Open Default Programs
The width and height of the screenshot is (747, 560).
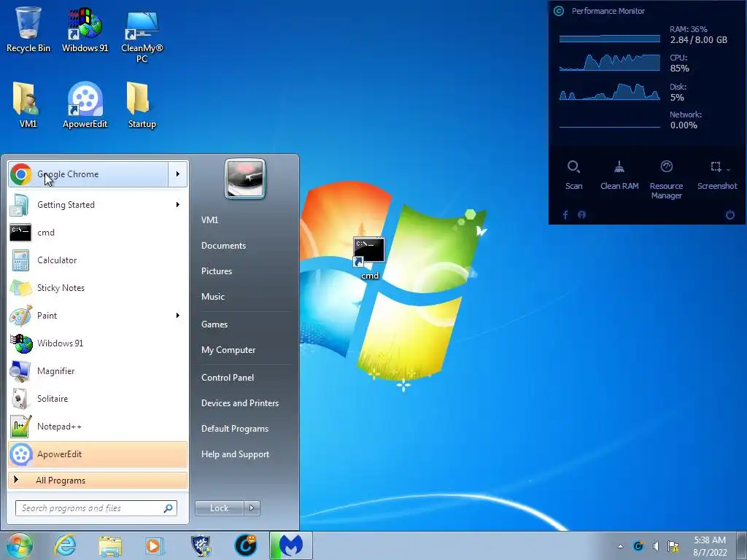[235, 429]
